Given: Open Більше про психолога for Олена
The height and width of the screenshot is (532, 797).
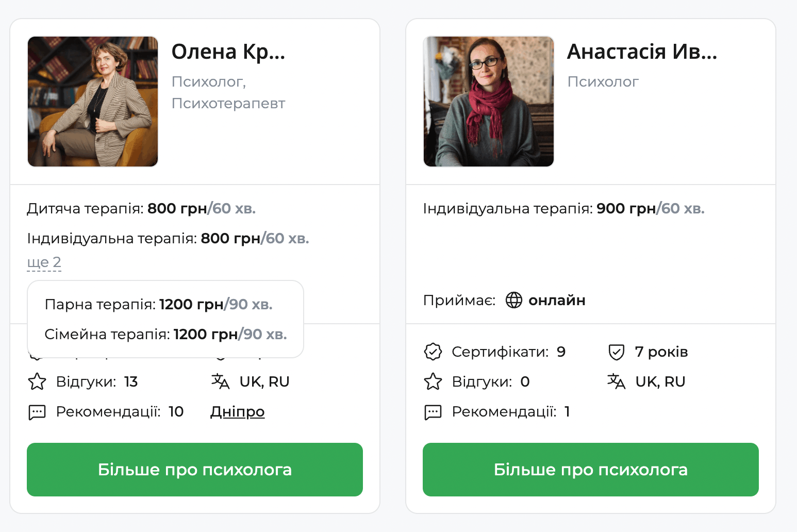Looking at the screenshot, I should (195, 470).
